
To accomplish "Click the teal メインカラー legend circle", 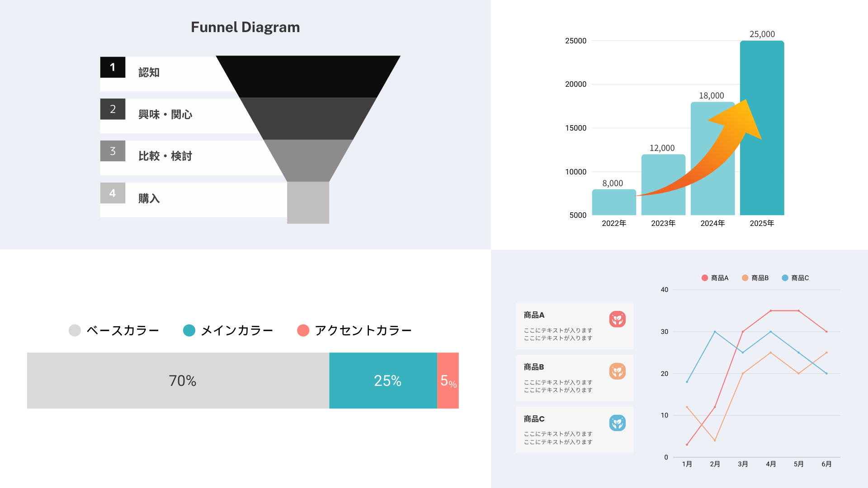I will tap(189, 330).
